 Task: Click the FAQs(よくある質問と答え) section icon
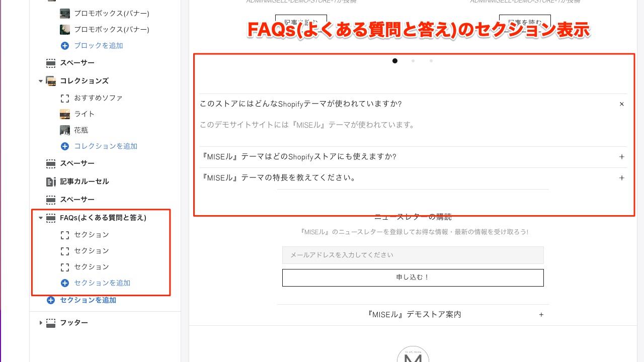point(51,218)
